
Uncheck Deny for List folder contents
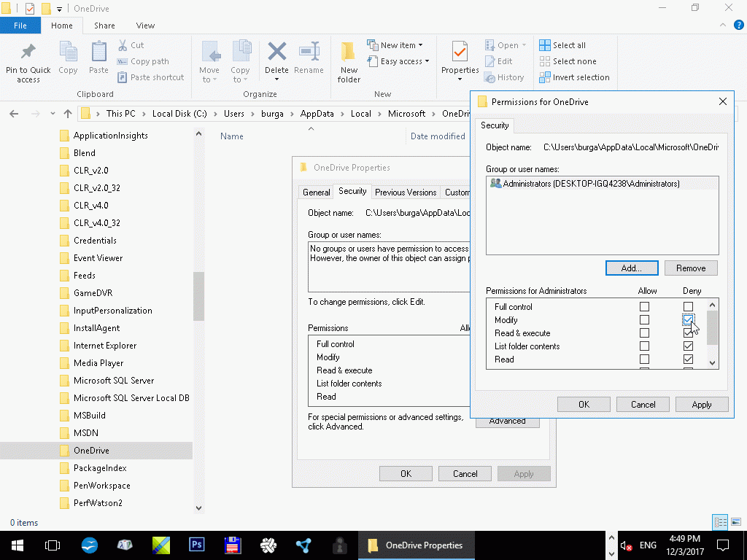click(x=688, y=346)
